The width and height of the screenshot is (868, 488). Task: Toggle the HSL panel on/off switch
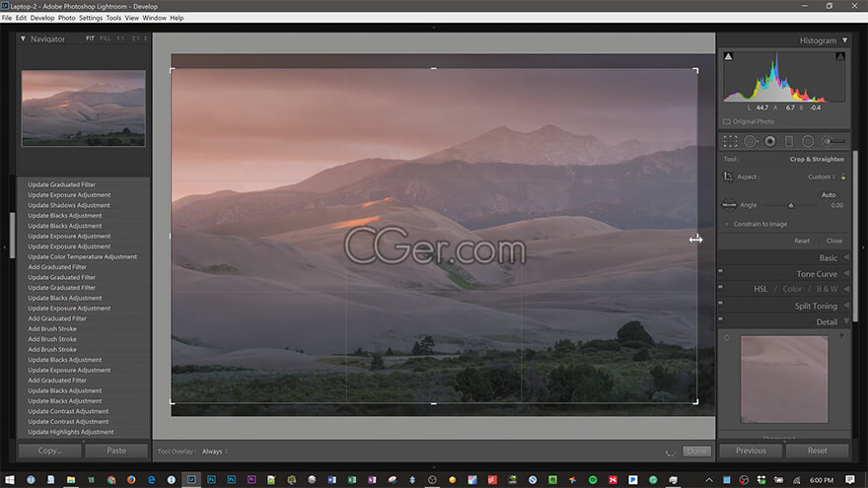(x=721, y=287)
